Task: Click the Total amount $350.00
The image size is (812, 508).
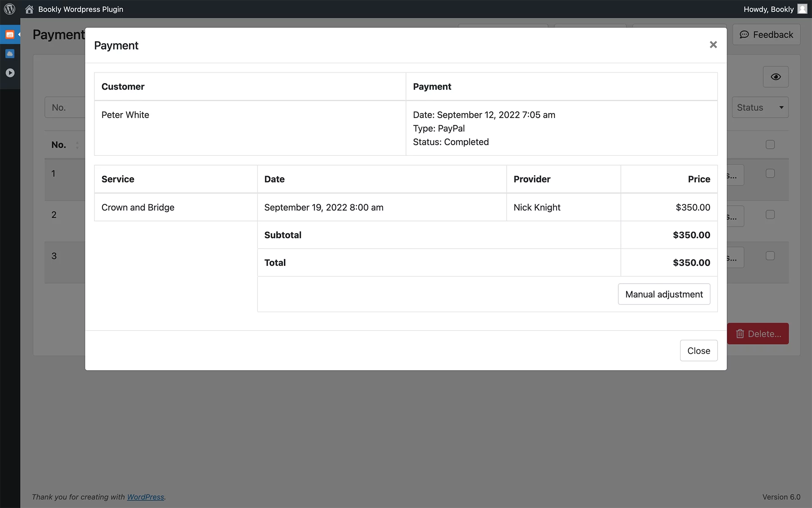Action: (691, 262)
